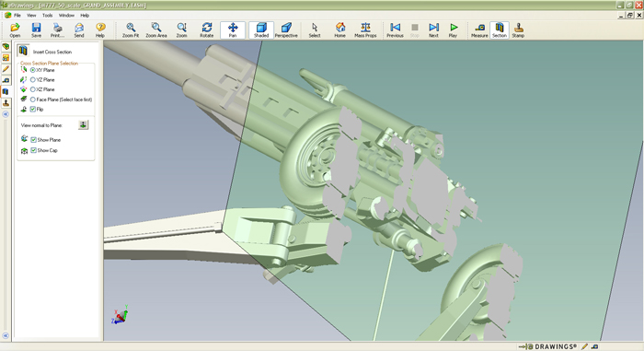
Task: Save the file using the Save icon
Action: click(36, 30)
